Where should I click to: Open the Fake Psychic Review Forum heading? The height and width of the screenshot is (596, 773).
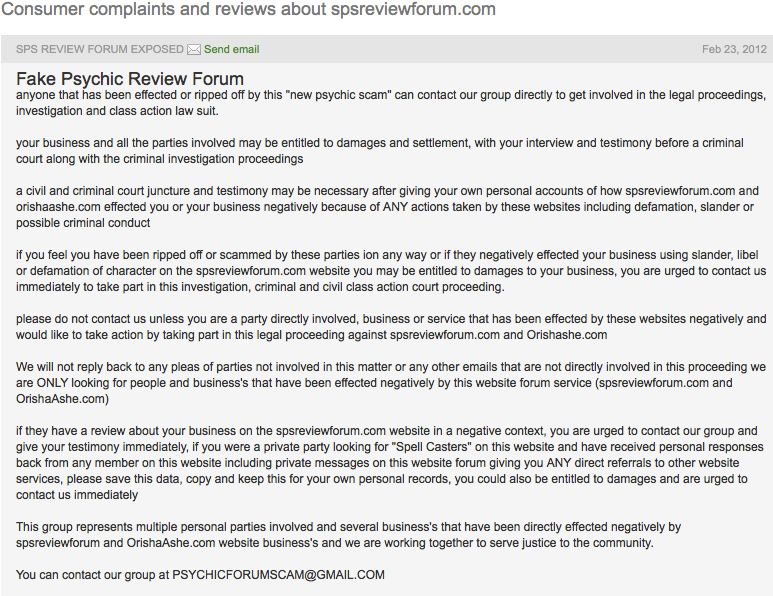130,79
